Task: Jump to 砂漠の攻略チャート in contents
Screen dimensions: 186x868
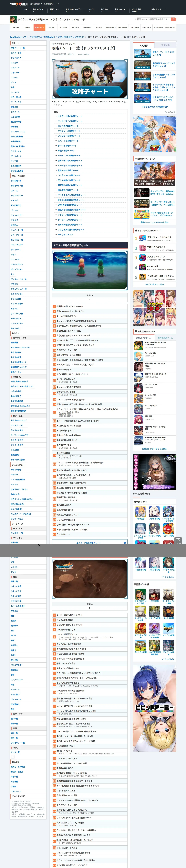Action: point(66,151)
